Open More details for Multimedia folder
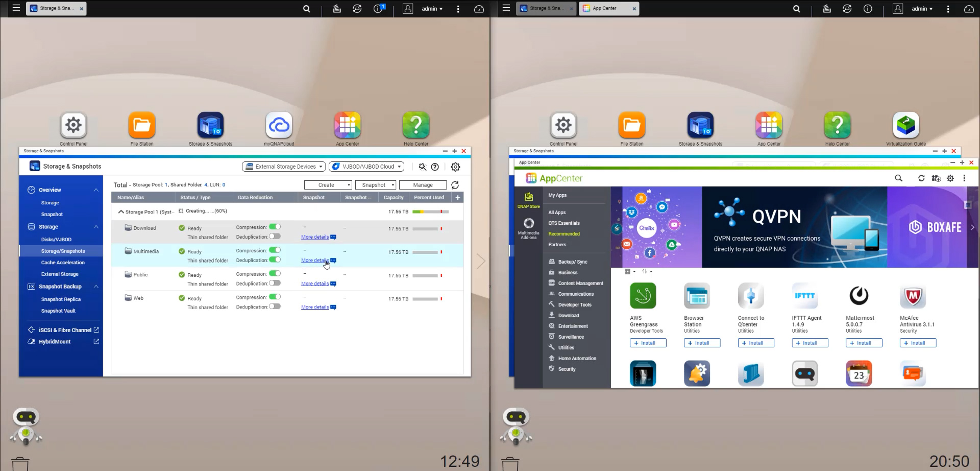 click(x=315, y=261)
